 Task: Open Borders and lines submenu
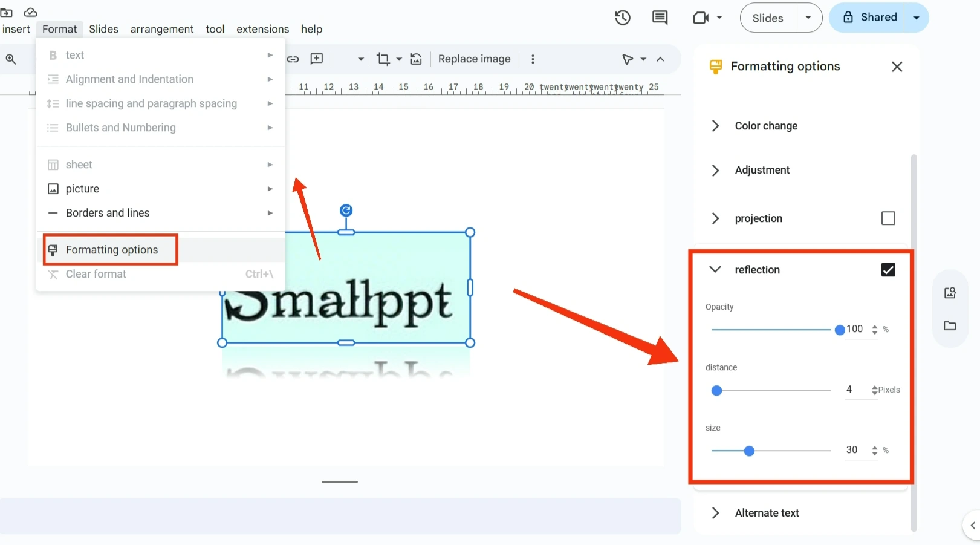coord(108,213)
